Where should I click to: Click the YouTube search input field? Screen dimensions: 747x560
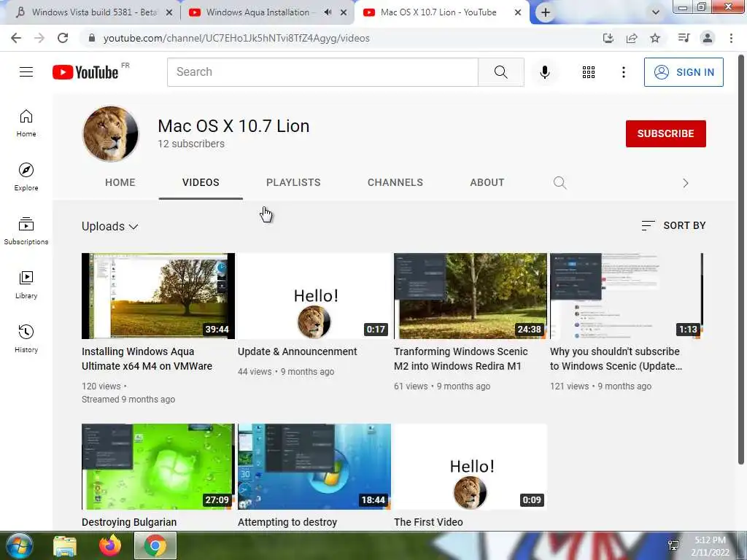[x=322, y=72]
